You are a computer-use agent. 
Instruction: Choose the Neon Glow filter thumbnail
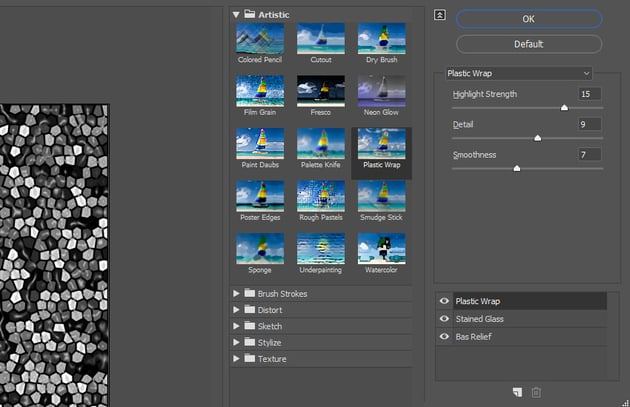click(381, 91)
